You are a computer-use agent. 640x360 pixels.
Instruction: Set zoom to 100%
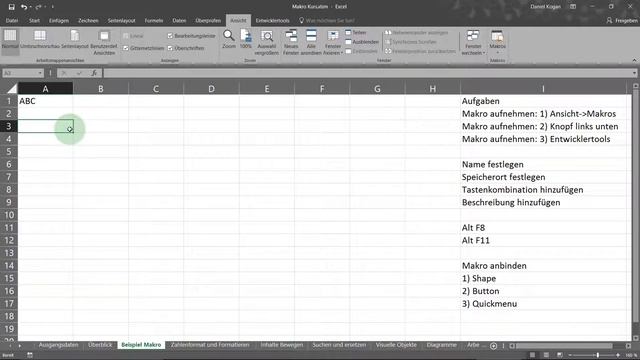pos(245,39)
